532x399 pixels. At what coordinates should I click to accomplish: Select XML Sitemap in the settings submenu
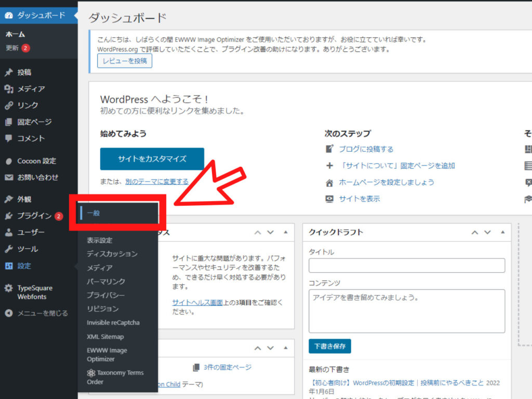pos(105,337)
